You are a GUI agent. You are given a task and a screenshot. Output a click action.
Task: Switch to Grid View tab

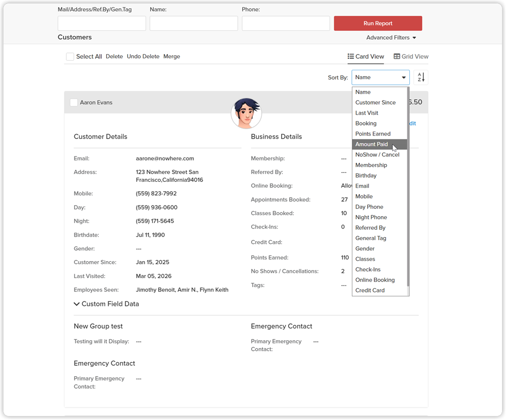(x=411, y=57)
